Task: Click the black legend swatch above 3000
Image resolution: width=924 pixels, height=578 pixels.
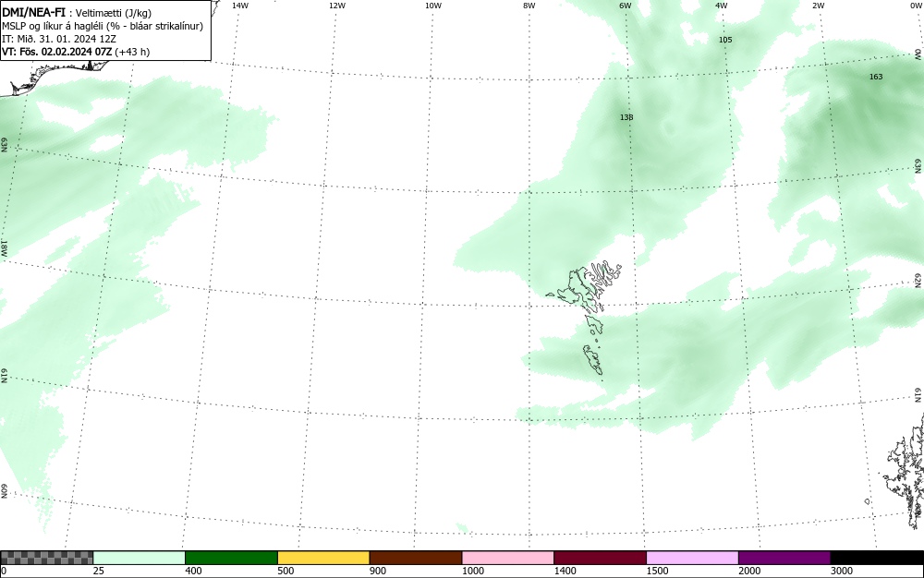Action: coord(877,558)
